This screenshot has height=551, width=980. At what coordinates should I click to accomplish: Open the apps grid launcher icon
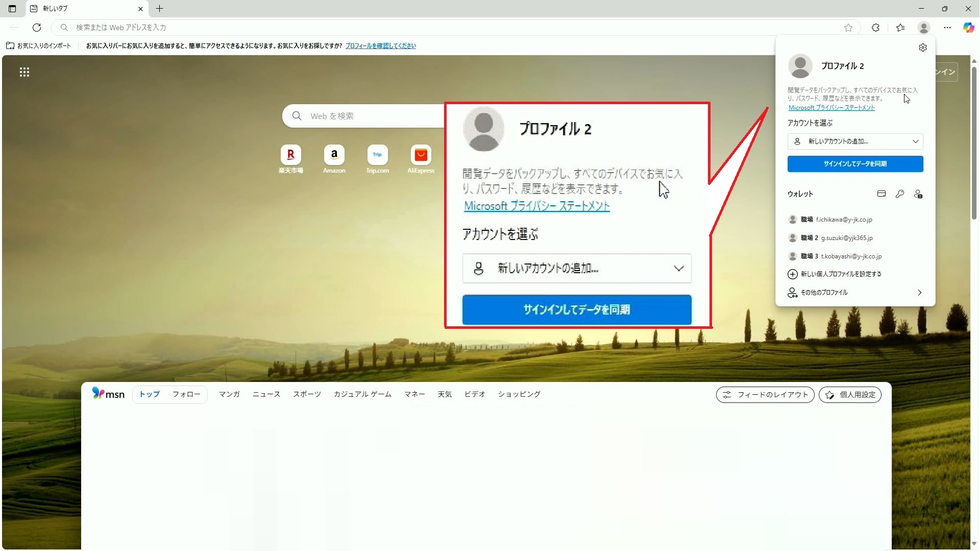pyautogui.click(x=24, y=72)
